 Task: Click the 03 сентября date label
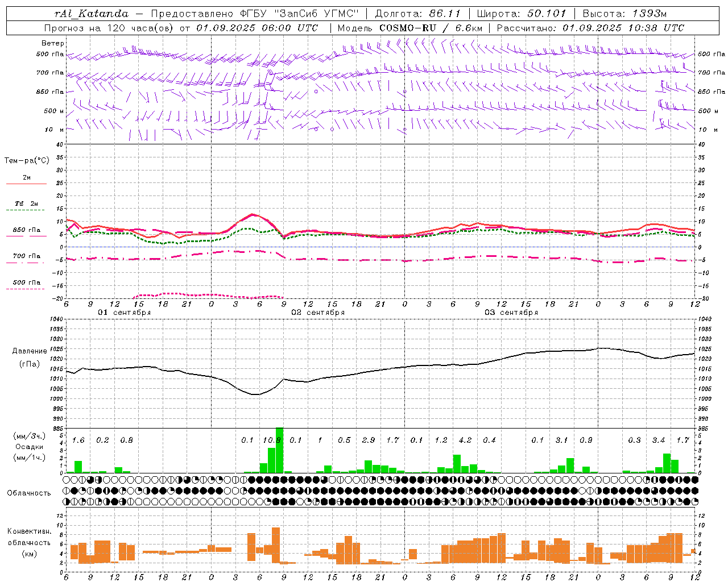[511, 313]
